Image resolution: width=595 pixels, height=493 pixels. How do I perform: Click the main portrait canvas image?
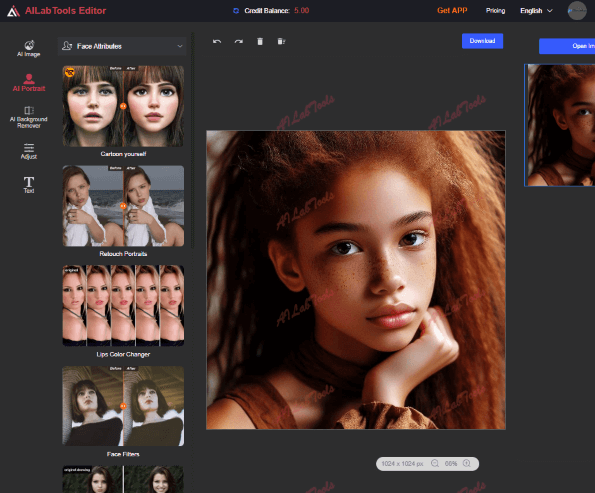[356, 280]
